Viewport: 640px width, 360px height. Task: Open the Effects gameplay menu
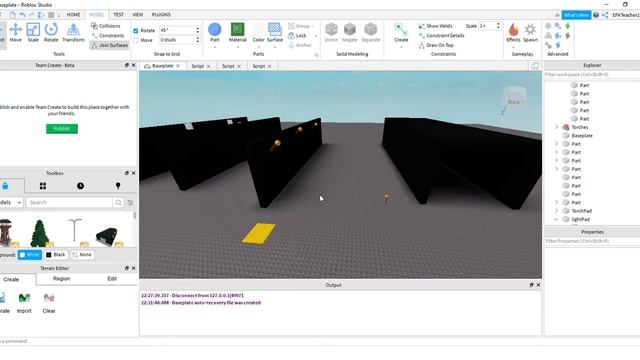tap(513, 32)
